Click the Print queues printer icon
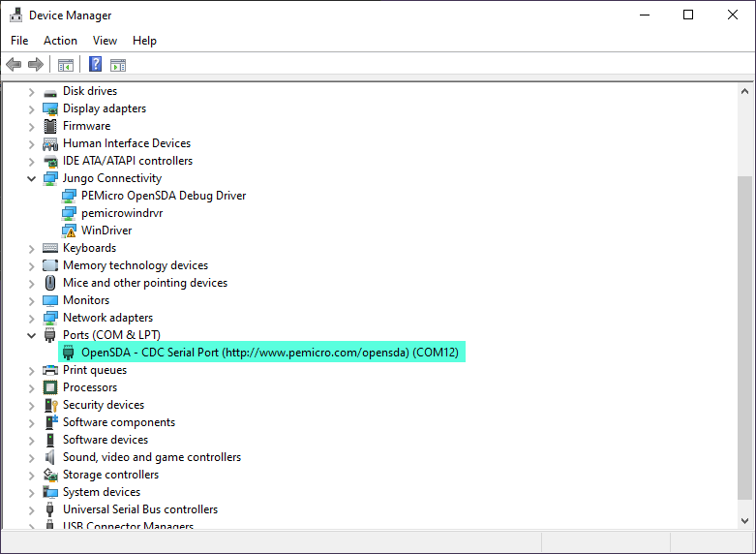The image size is (756, 554). (50, 370)
